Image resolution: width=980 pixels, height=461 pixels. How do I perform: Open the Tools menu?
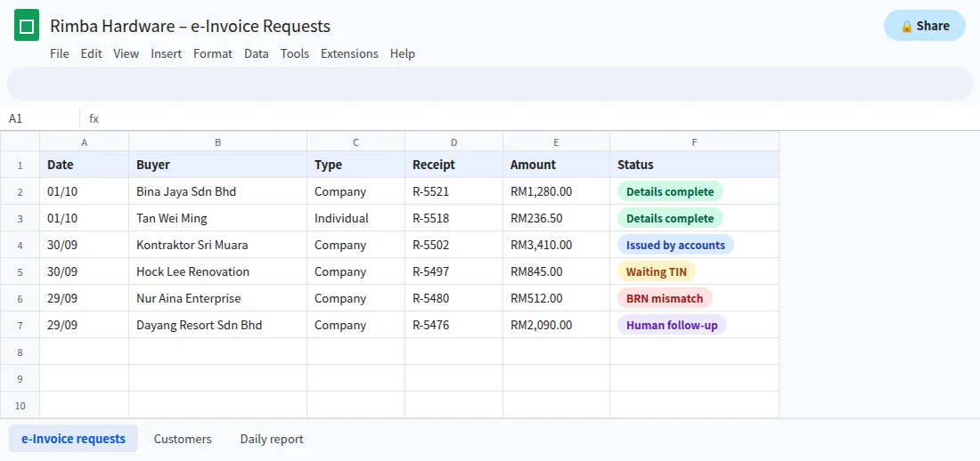click(x=295, y=53)
